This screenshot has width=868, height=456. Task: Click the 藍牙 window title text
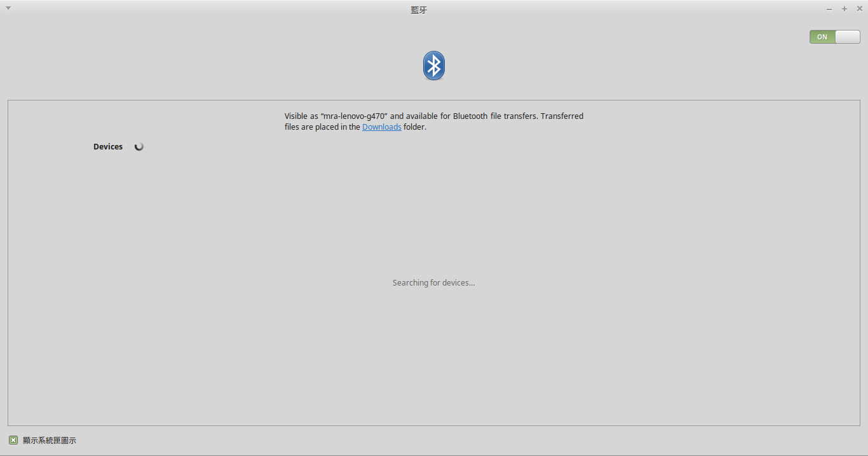tap(419, 10)
